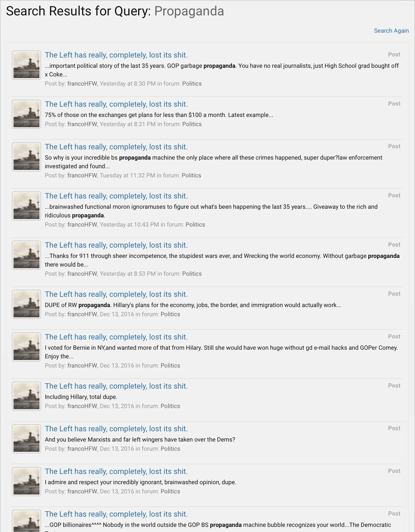Open Politics forum on 'Including Hillary' post
Image resolution: width=415 pixels, height=532 pixels.
point(170,406)
